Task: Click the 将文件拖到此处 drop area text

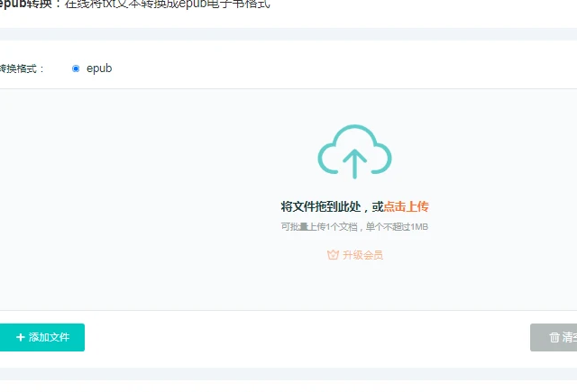Action: 321,206
